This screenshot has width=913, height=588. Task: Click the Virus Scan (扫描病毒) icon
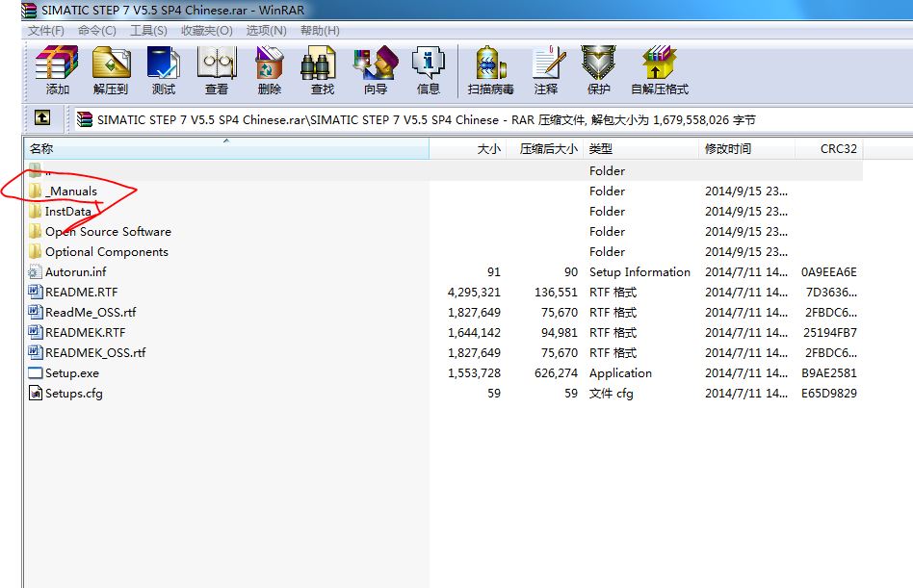coord(490,63)
